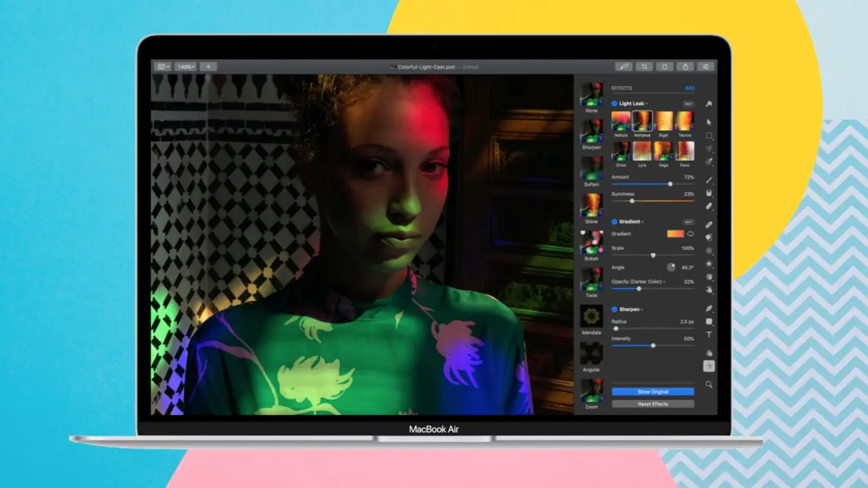
Task: Disable the Light Leak effect checkbox
Action: pos(614,104)
